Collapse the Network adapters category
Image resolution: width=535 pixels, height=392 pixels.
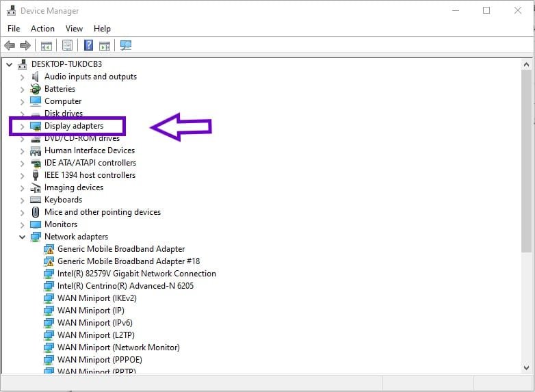22,237
